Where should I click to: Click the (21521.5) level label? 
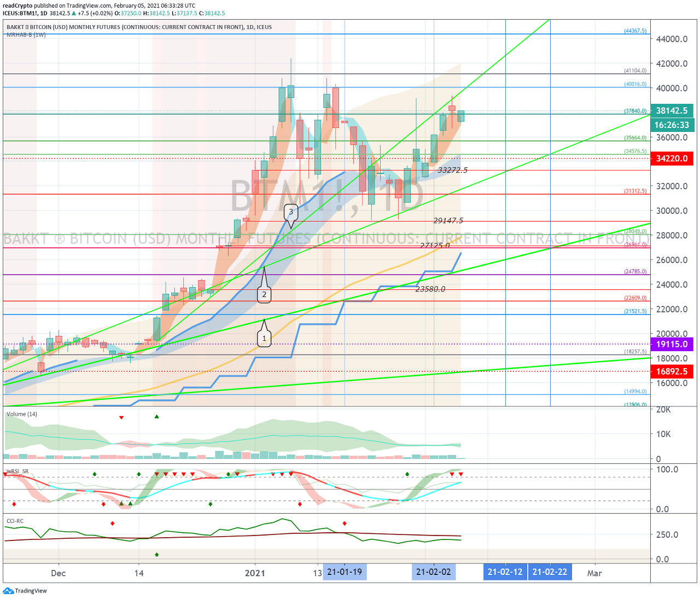pos(635,312)
